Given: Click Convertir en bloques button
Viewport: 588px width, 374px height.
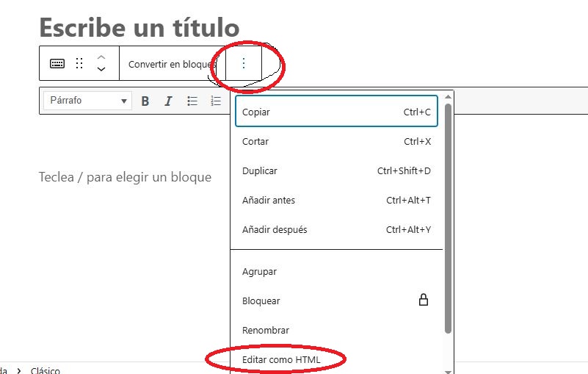Looking at the screenshot, I should [x=170, y=64].
